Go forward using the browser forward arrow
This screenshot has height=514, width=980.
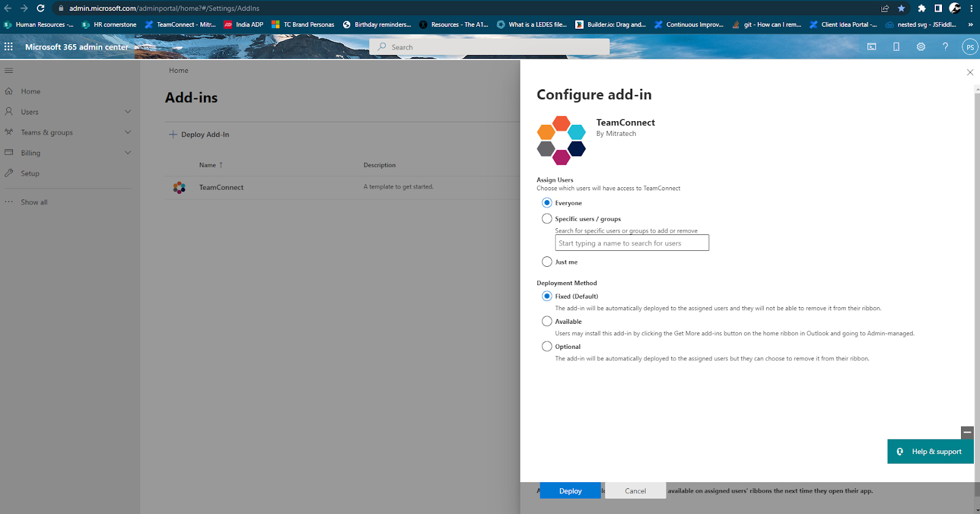24,8
